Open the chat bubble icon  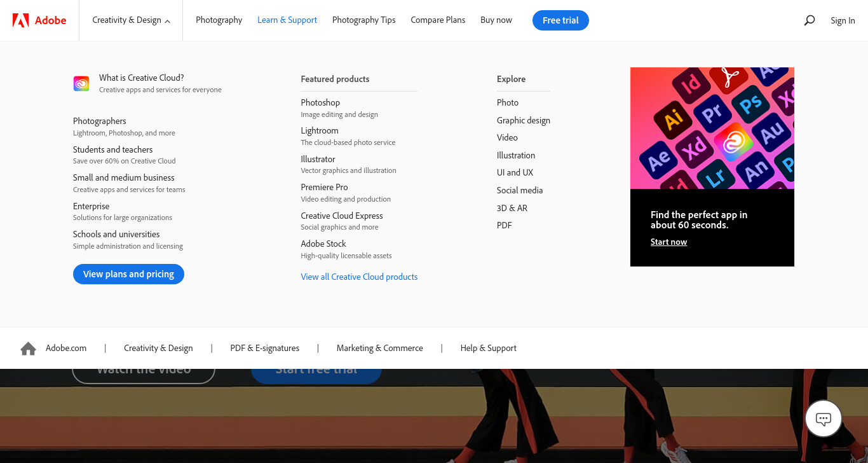824,419
